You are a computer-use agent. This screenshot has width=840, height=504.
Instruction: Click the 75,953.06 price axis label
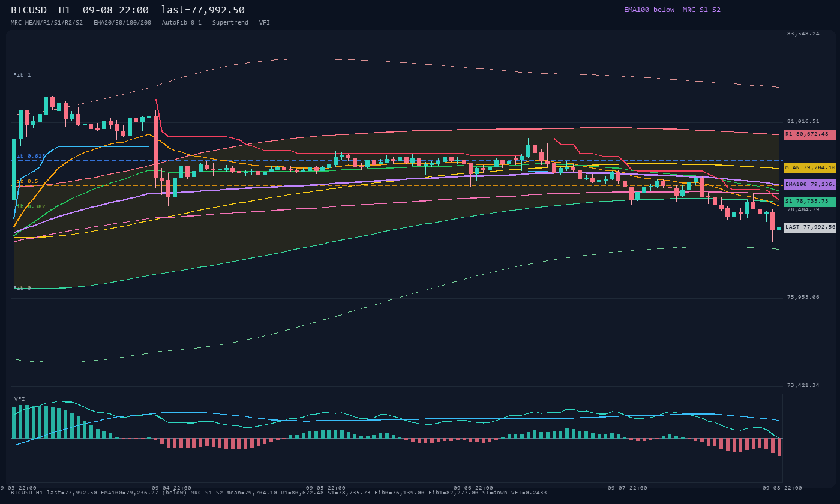click(803, 297)
